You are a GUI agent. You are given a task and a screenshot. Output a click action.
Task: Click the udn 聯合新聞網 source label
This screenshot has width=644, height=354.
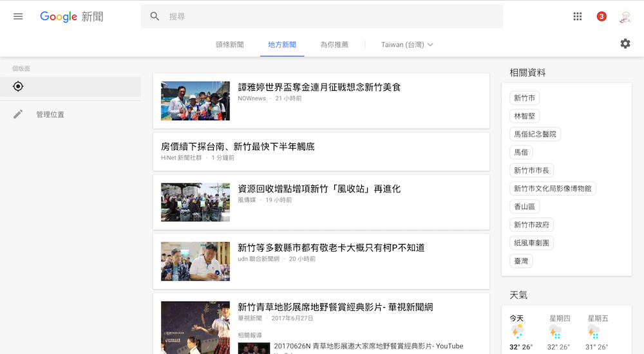[258, 259]
